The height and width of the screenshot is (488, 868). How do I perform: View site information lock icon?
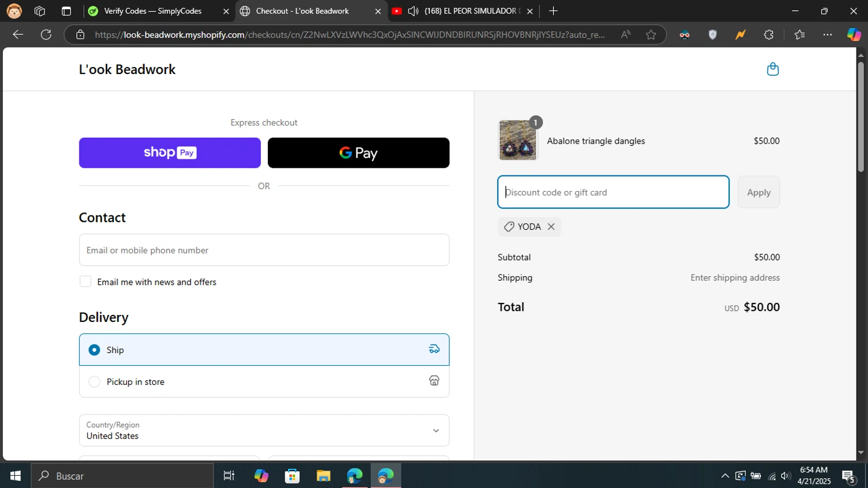(x=80, y=35)
